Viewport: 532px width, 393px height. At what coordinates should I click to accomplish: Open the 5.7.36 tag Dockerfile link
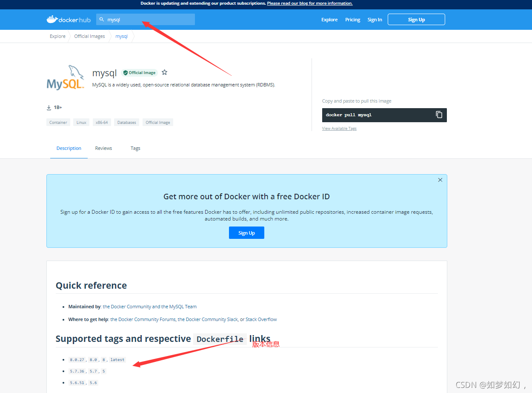77,371
